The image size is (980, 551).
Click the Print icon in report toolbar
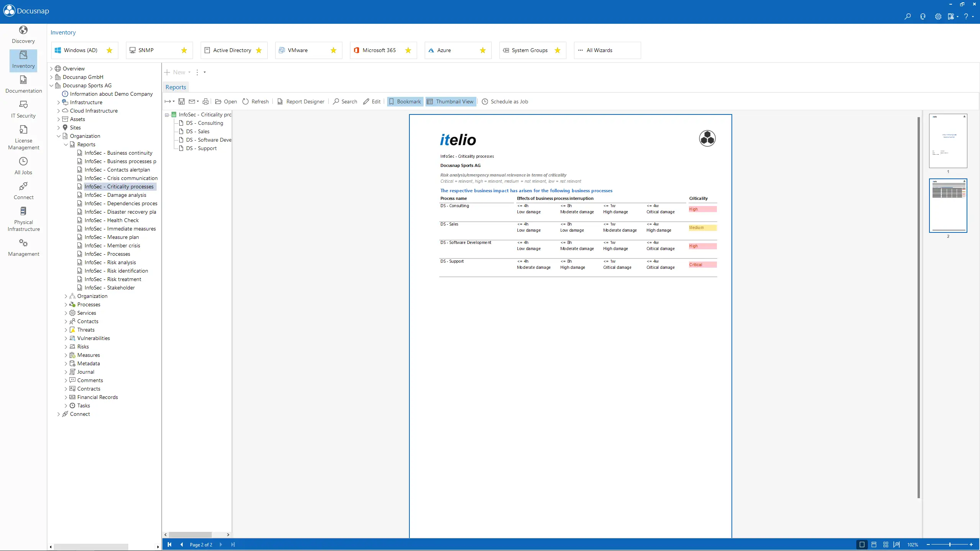click(x=206, y=101)
